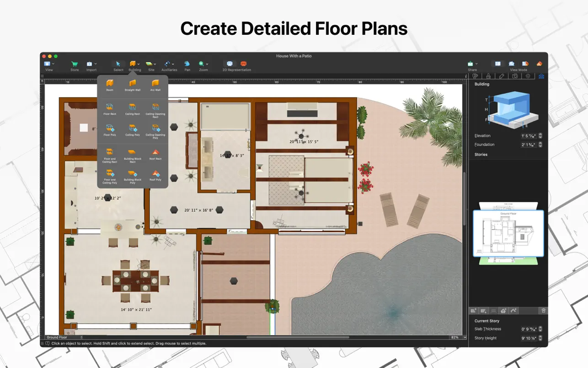Expand the Site tools dropdown
The width and height of the screenshot is (588, 368).
[155, 64]
